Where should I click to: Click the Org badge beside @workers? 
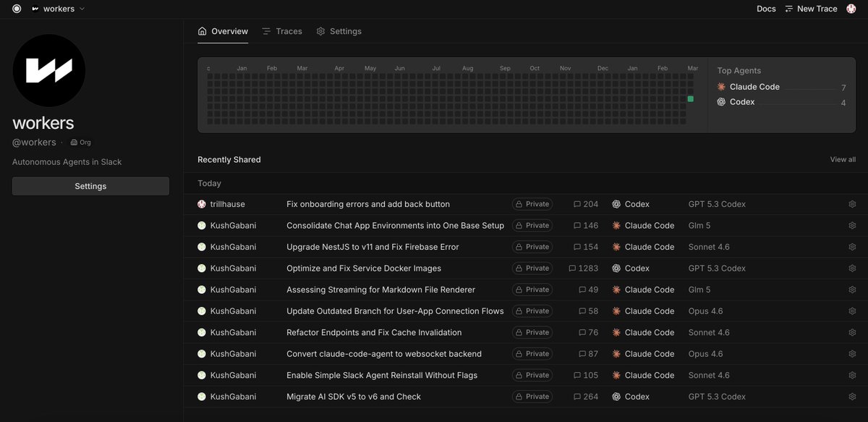coord(80,143)
